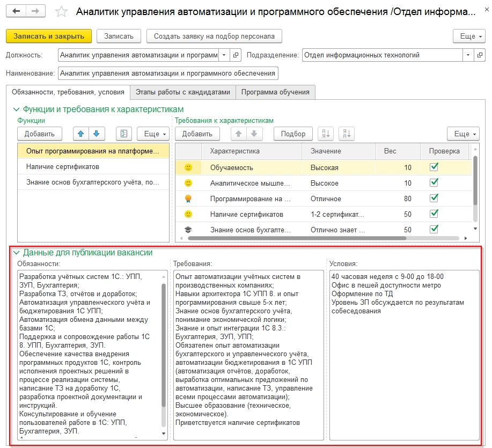
Task: Click the Вес column header
Action: [398, 151]
